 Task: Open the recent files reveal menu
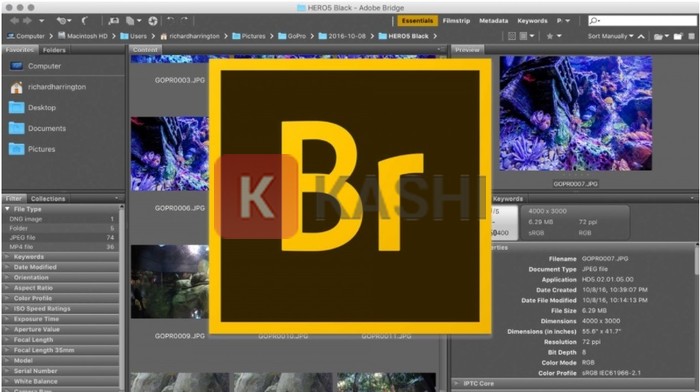tap(64, 21)
